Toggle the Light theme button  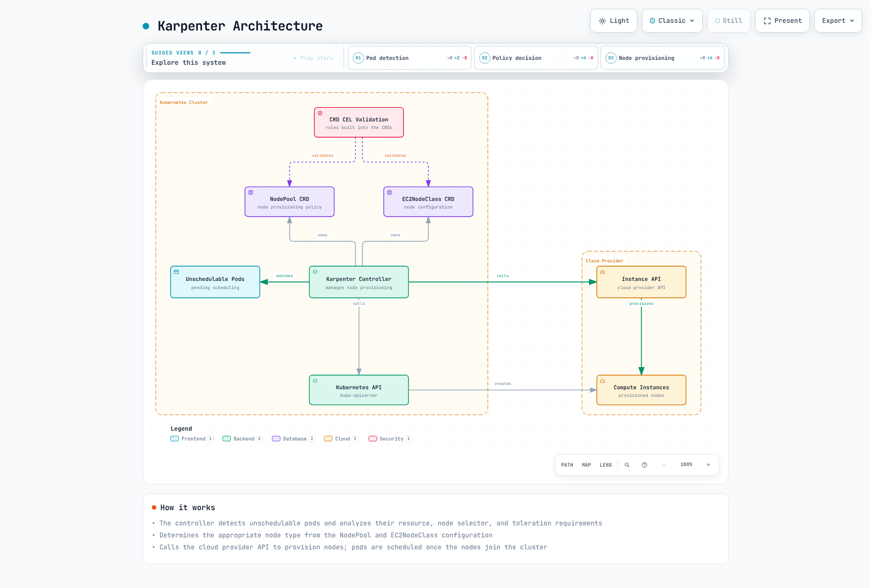tap(614, 21)
